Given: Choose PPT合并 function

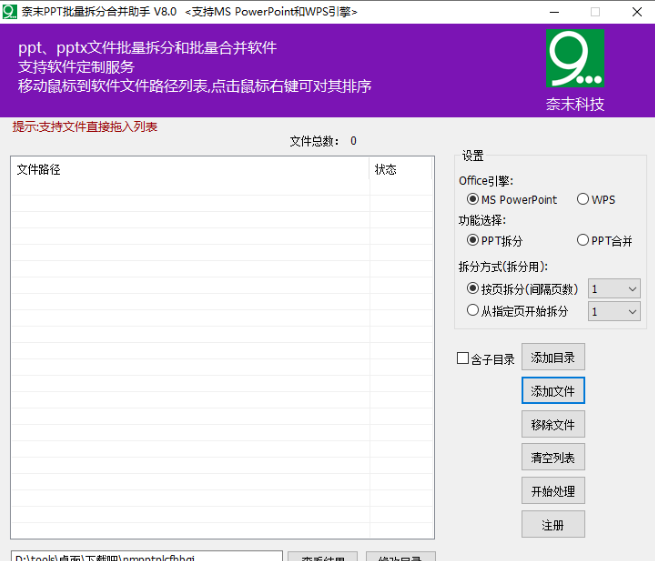Looking at the screenshot, I should point(583,241).
